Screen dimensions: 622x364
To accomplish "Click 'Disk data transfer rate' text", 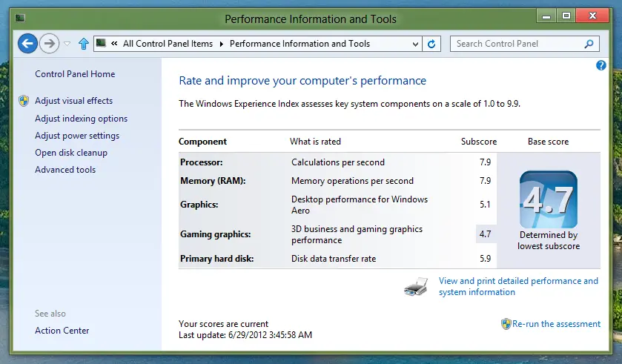I will click(334, 259).
